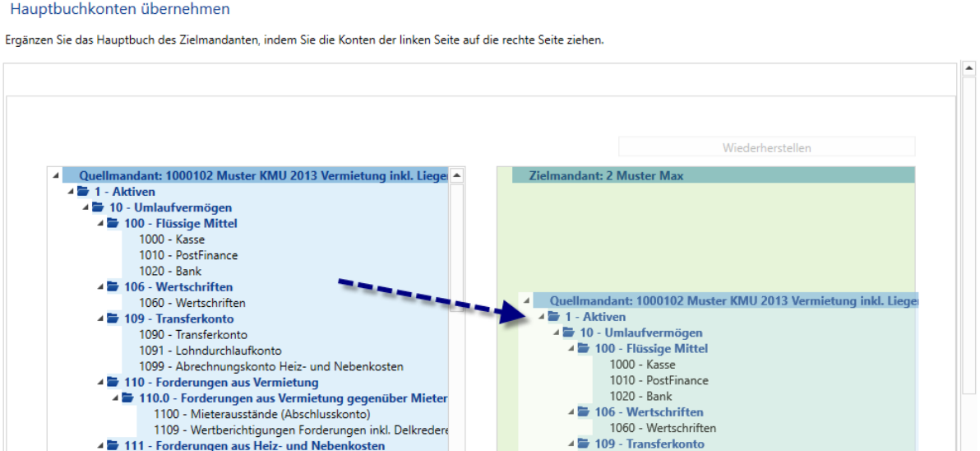Click the main page vertical scrollbar thumb
Image resolution: width=980 pixels, height=451 pixels.
[x=969, y=235]
